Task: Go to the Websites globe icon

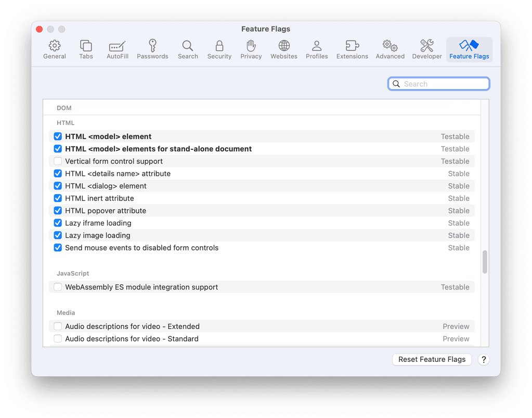Action: (x=283, y=50)
